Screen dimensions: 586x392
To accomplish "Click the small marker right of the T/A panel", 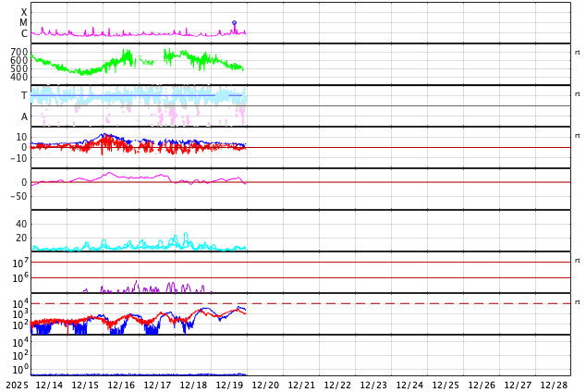I will [x=578, y=94].
